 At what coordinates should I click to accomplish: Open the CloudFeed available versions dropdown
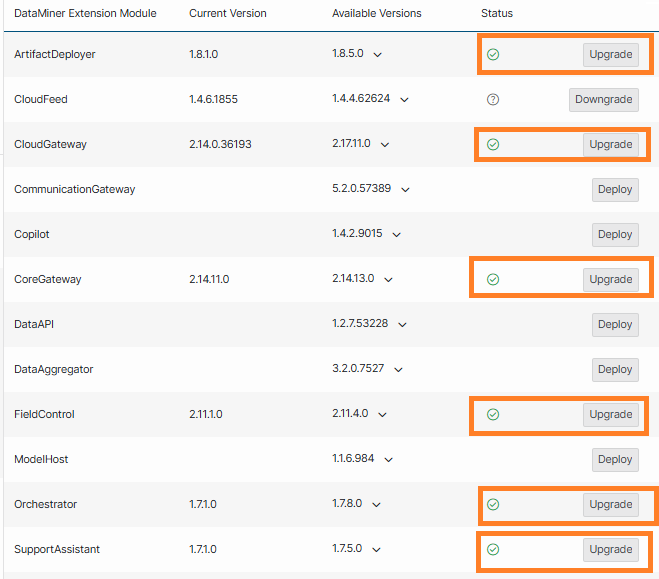coord(404,100)
